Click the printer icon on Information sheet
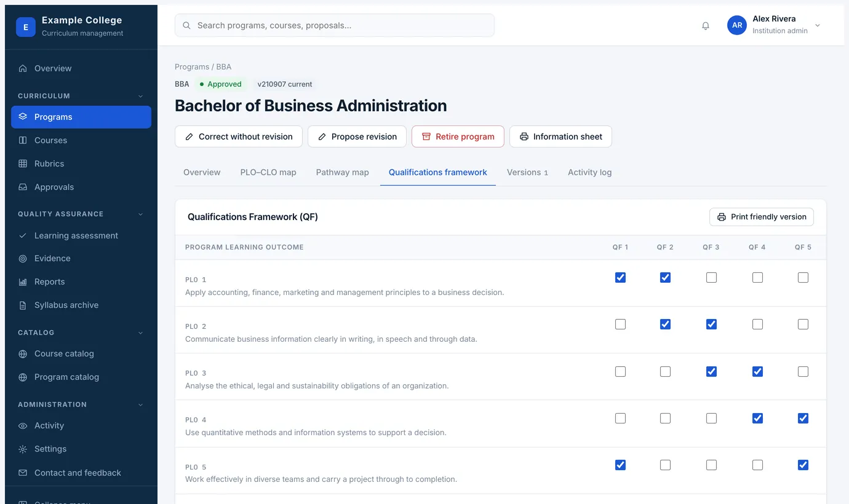Viewport: 849px width, 504px height. coord(524,136)
